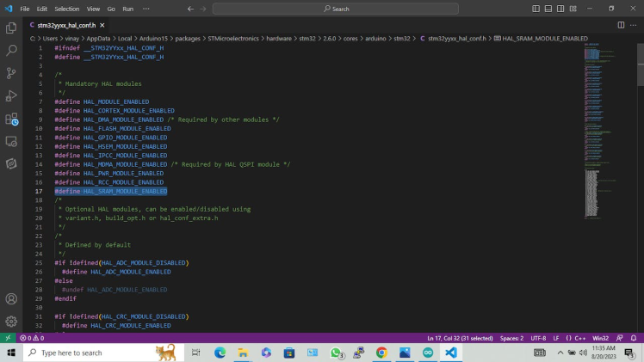644x362 pixels.
Task: Click Spaces: 2 indentation in status bar
Action: click(511, 338)
